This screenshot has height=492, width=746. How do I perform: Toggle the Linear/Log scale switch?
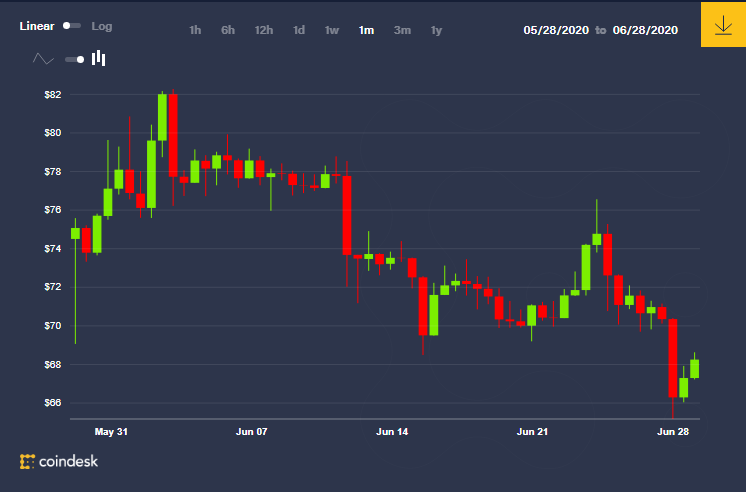[72, 26]
